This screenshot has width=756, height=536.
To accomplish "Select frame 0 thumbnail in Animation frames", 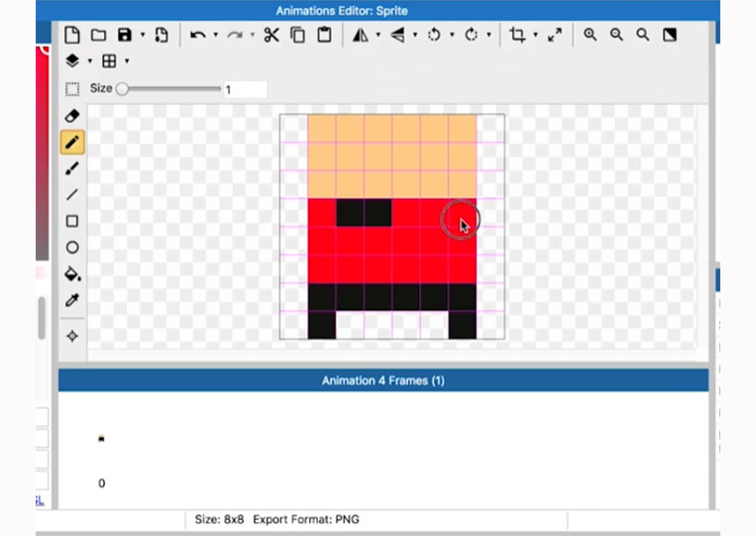I will [x=101, y=439].
